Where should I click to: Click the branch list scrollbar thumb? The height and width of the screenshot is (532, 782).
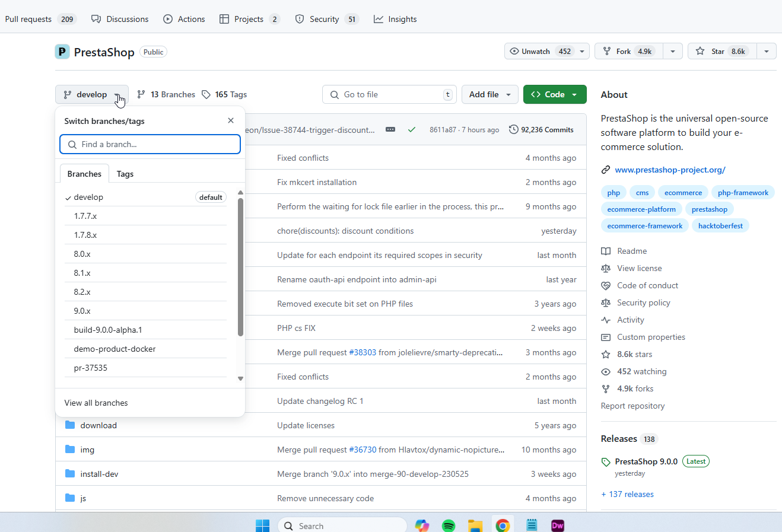(240, 267)
